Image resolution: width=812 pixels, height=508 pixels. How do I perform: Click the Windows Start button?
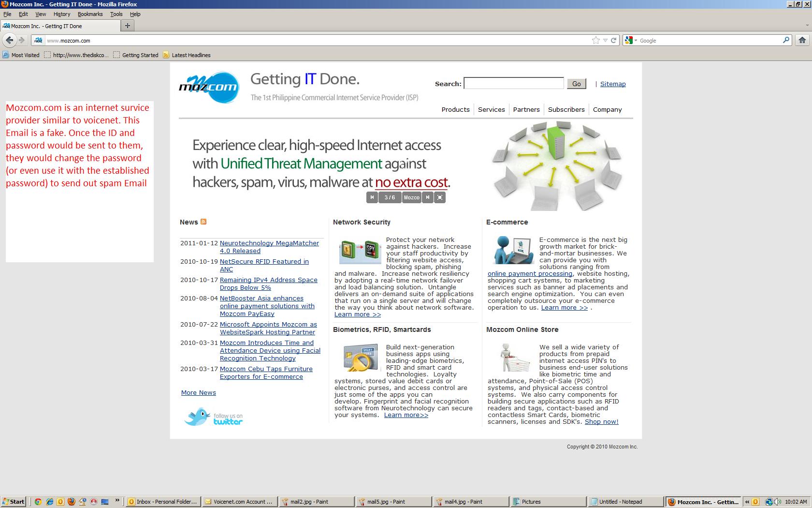coord(14,502)
